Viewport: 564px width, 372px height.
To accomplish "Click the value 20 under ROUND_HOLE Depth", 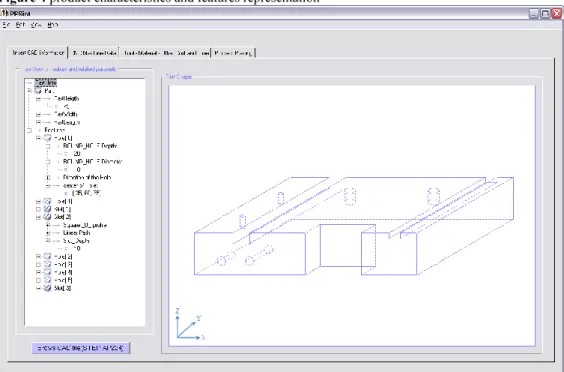I will pos(76,154).
